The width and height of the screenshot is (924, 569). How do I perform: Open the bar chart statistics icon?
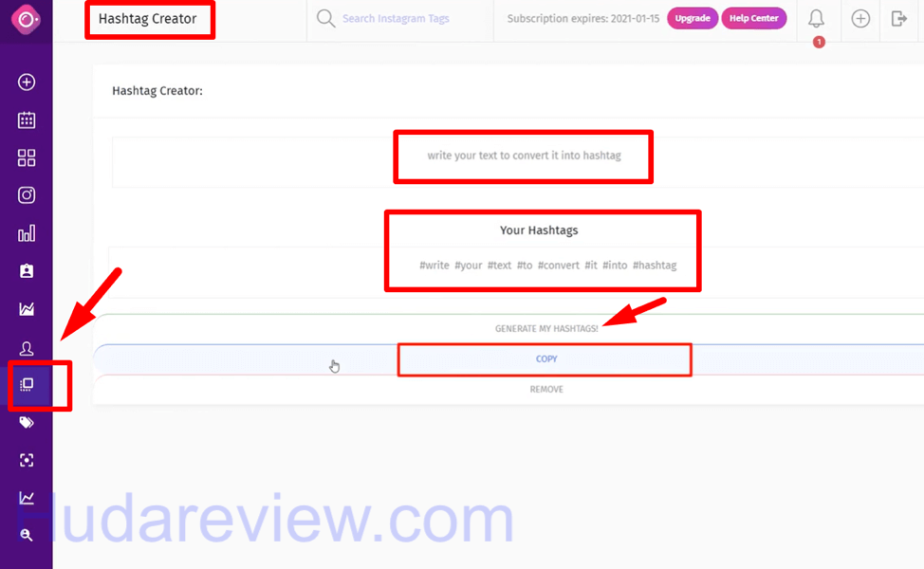[27, 233]
